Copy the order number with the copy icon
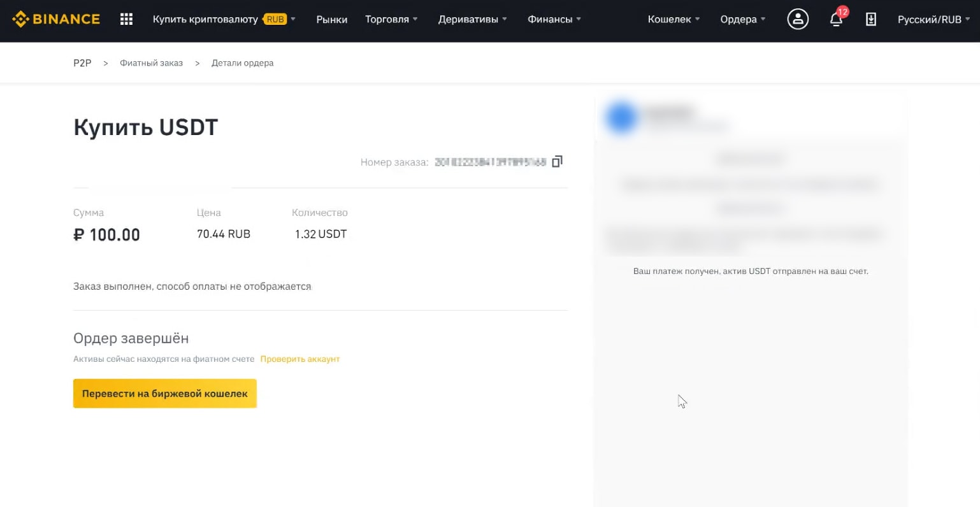 point(557,162)
